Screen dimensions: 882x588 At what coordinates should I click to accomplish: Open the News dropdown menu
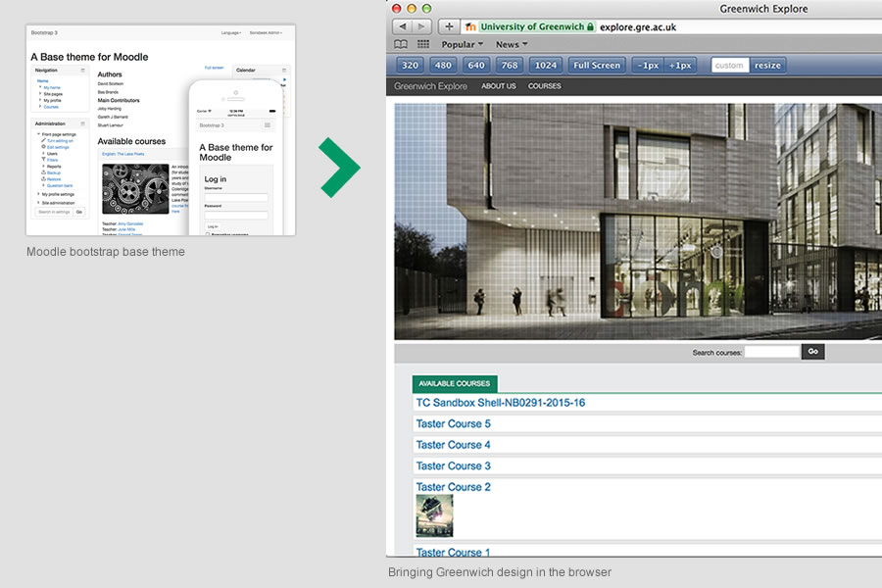click(x=509, y=43)
